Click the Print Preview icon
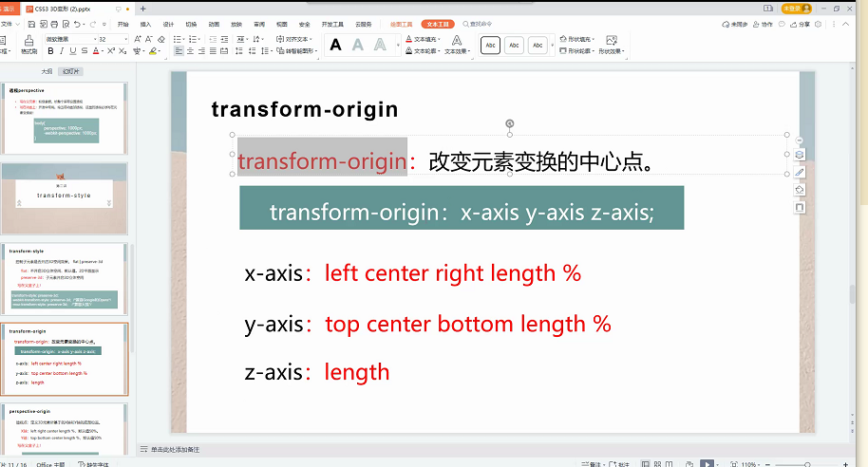Screen dimensions: 868x467 tap(66, 25)
